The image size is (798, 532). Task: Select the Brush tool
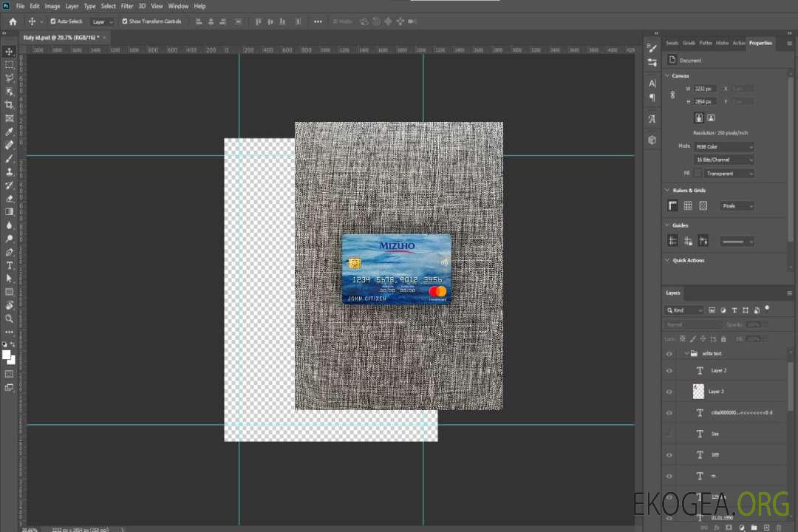click(x=10, y=159)
